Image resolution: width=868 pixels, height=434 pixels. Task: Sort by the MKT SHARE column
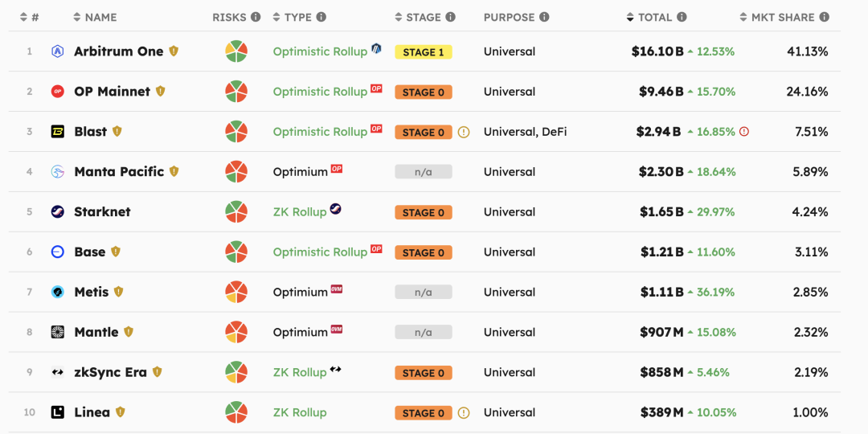click(784, 17)
